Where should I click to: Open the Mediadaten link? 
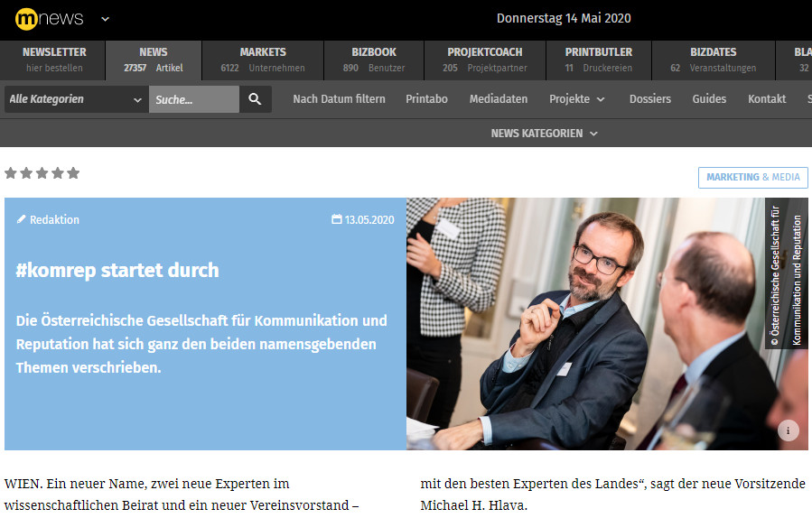pos(498,99)
